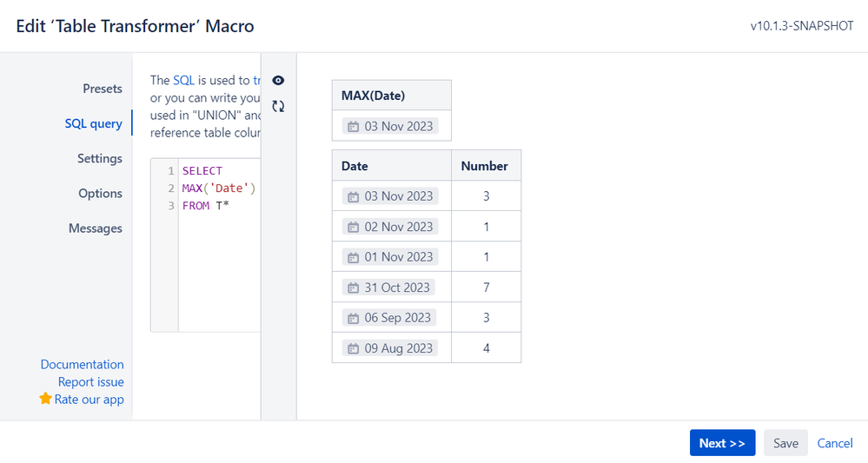Viewport: 868px width, 463px height.
Task: Open the Documentation link
Action: coord(82,364)
